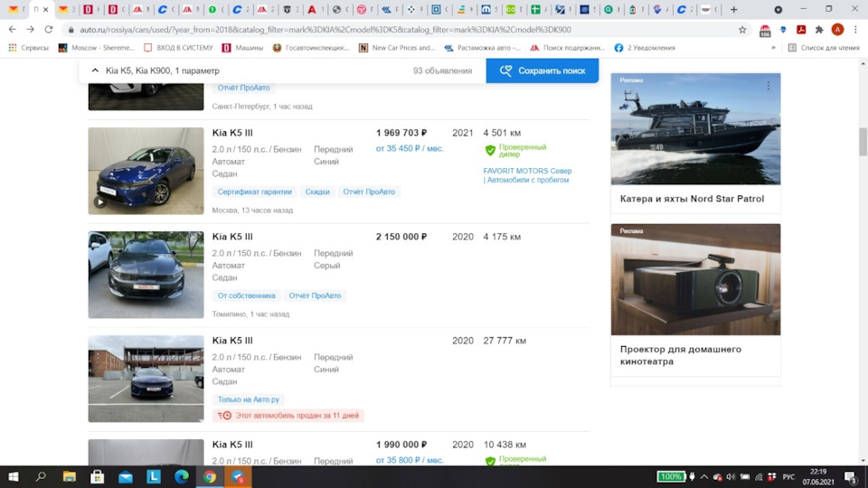
Task: Open the Машины bookmark
Action: point(242,48)
